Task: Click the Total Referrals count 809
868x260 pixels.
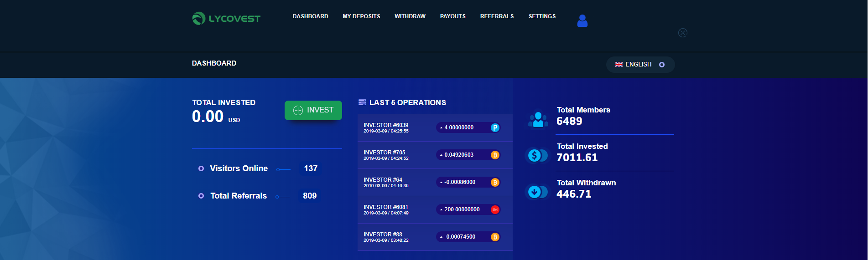Action: [x=310, y=196]
